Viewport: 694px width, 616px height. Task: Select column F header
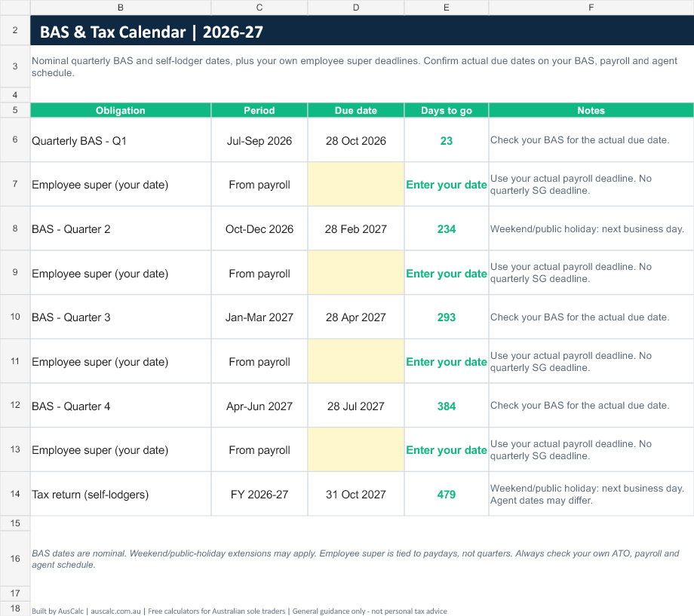point(591,8)
